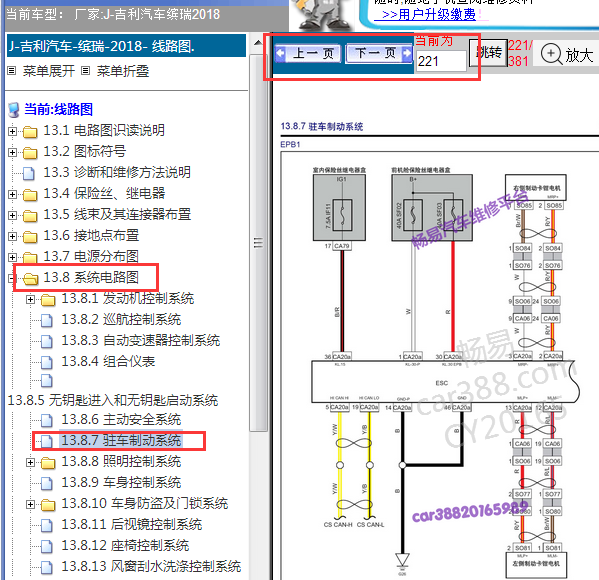Click page icon of 13.8.4 组合仪表
Viewport: 599px width, 580px height.
(x=47, y=362)
